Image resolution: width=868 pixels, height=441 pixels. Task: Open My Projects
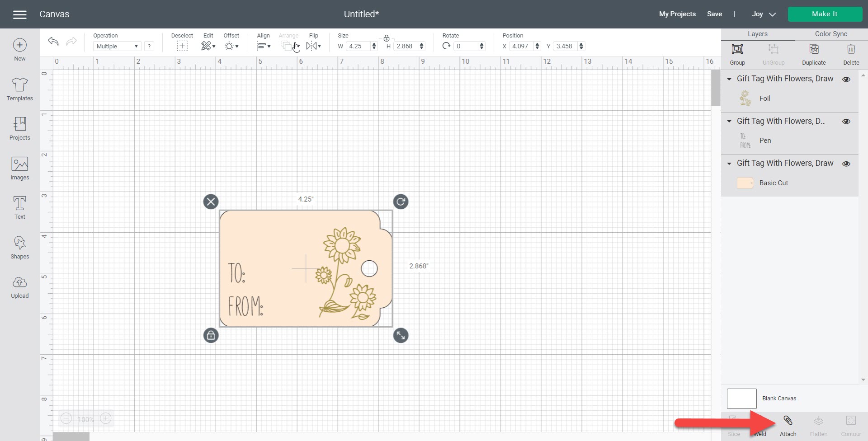pos(677,14)
